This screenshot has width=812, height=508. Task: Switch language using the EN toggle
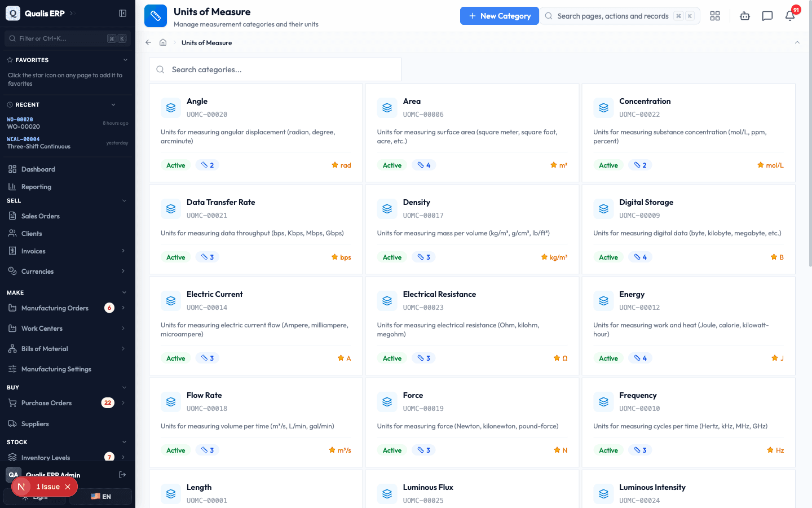click(x=101, y=497)
